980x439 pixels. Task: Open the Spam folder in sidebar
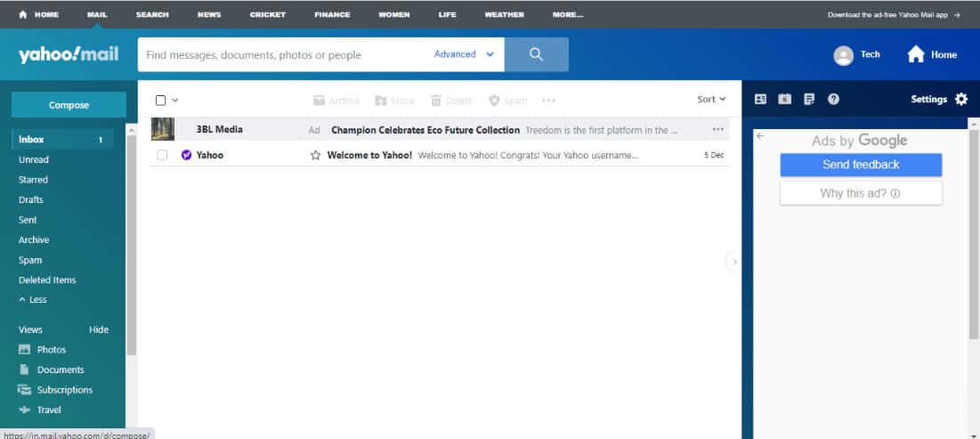30,260
